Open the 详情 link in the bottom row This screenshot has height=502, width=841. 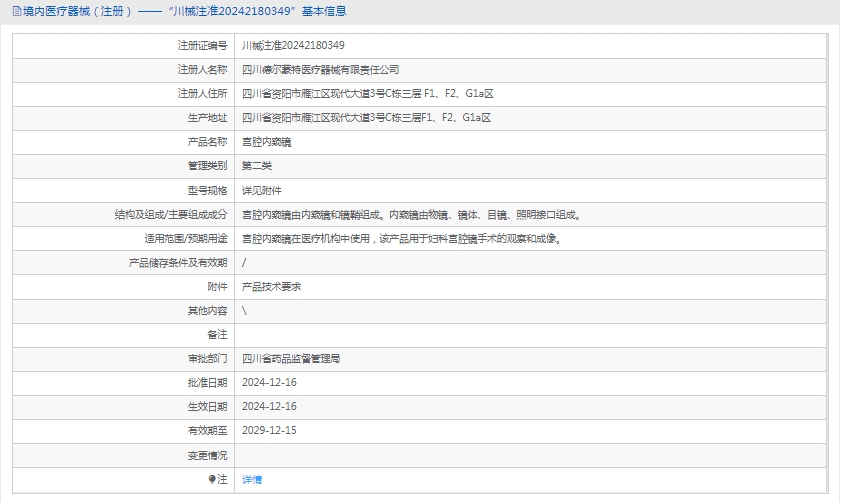(252, 479)
